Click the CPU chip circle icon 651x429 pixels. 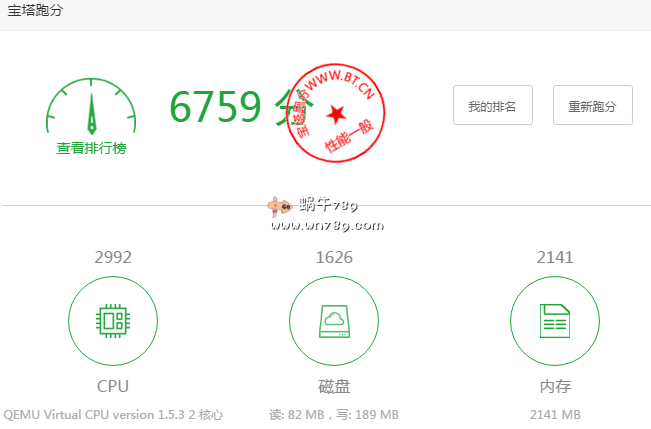pos(112,321)
